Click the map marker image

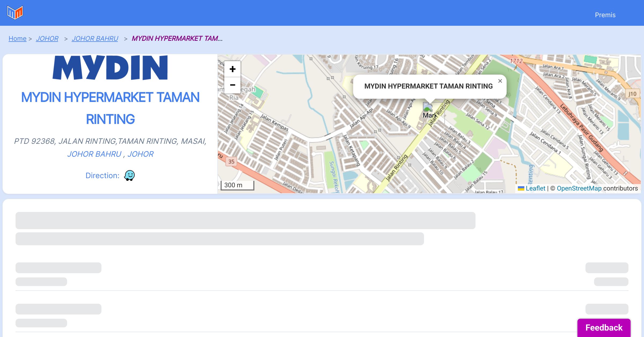pos(428,108)
